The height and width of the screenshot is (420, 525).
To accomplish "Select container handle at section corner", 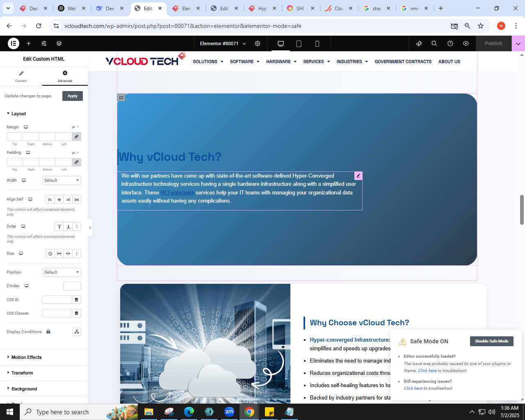I will point(121,98).
